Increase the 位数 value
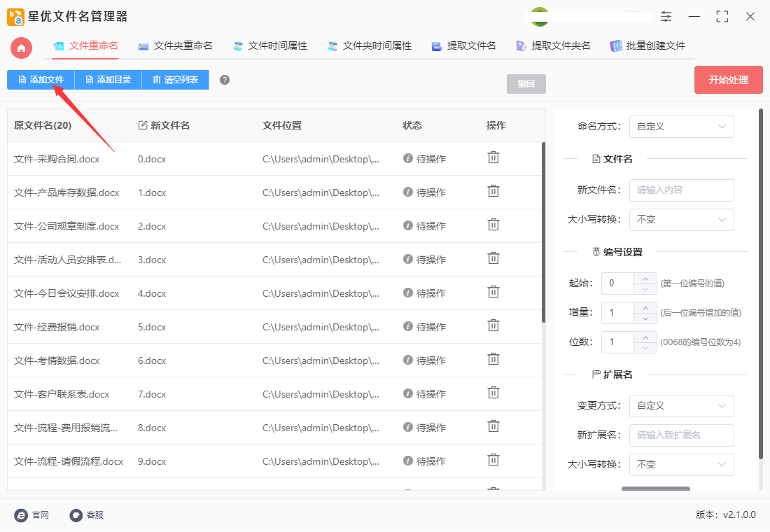 coord(645,337)
